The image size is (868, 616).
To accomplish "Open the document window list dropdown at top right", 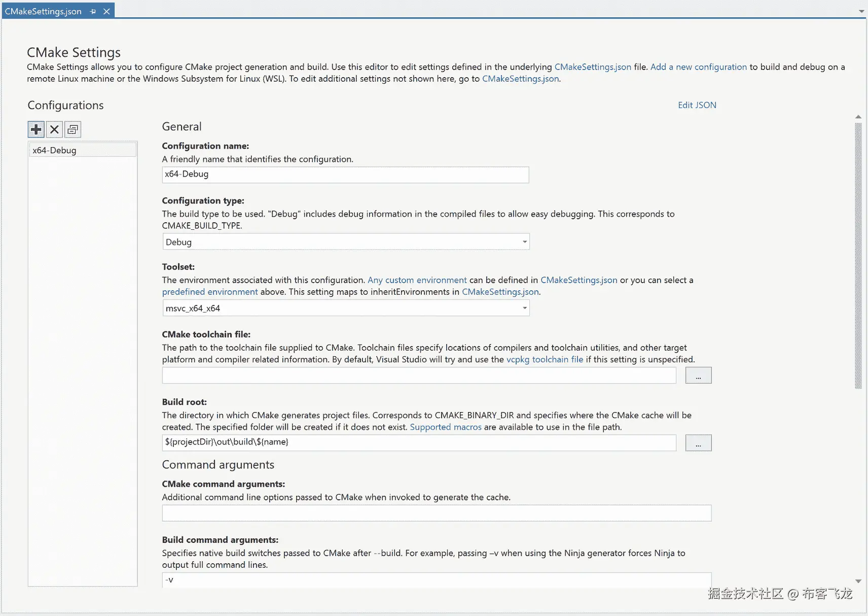I will coord(862,10).
